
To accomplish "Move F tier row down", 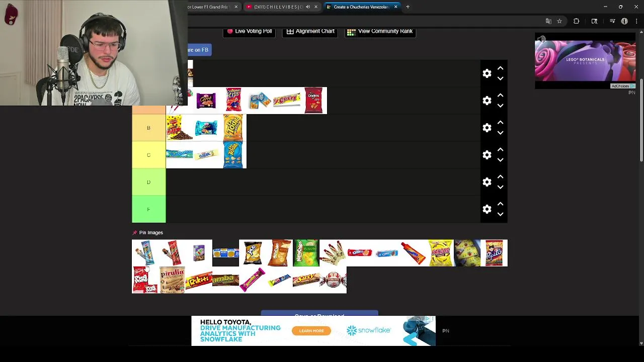I will tap(500, 214).
